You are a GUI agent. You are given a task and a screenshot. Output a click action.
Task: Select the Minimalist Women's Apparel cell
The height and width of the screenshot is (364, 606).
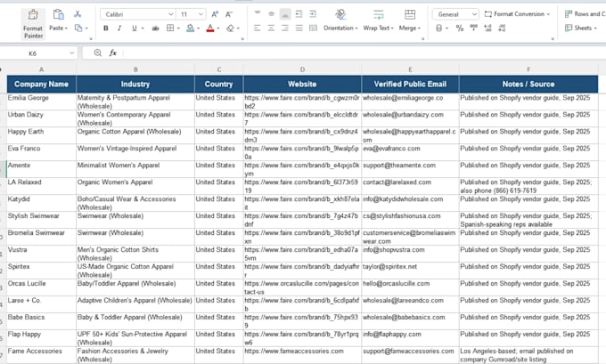coord(135,169)
